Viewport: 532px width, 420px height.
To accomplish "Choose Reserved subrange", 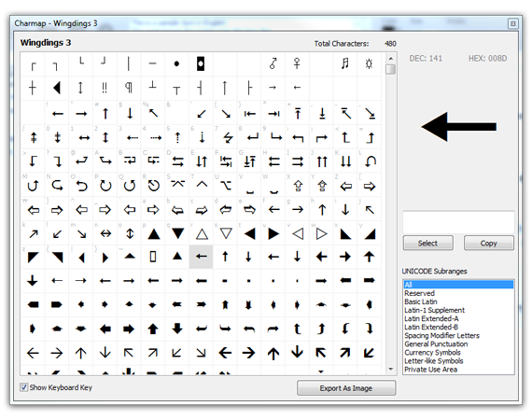I will point(458,293).
